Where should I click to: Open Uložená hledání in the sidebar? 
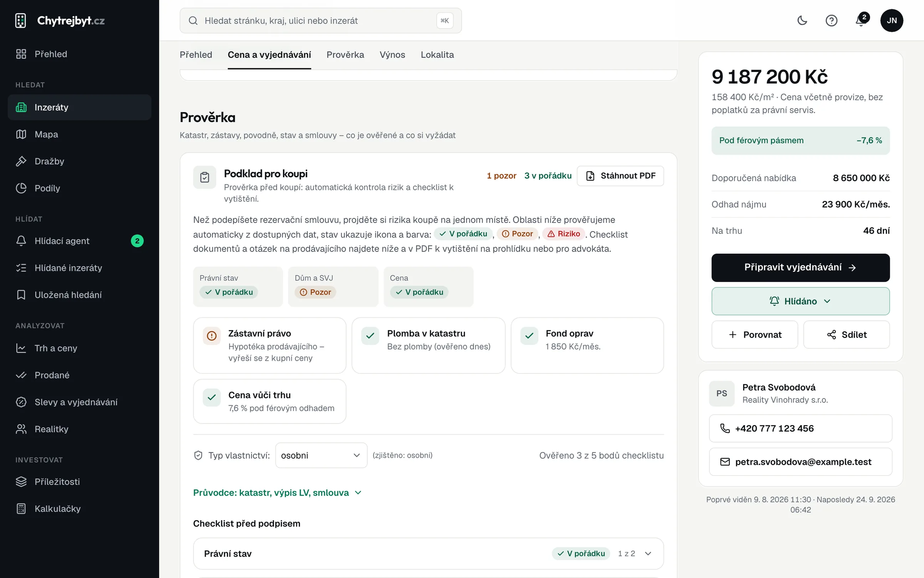[79, 295]
